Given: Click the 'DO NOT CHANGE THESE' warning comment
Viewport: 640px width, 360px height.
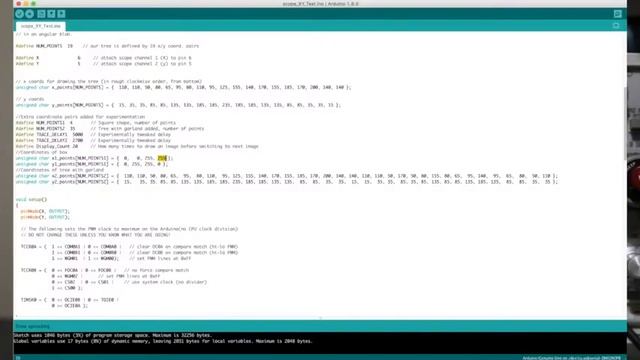Looking at the screenshot, I should coord(96,235).
